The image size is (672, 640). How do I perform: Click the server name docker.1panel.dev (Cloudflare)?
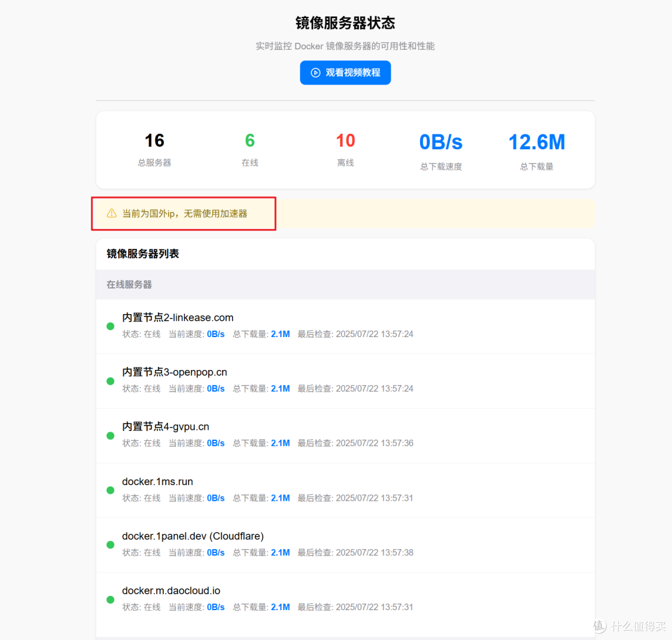tap(193, 536)
